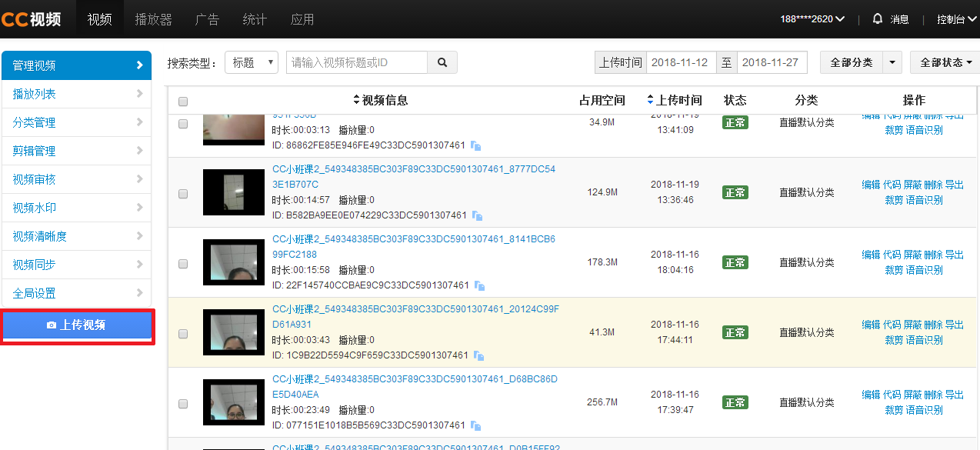This screenshot has height=450, width=980.
Task: Open the 全部分类 dropdown arrow
Action: coord(892,62)
